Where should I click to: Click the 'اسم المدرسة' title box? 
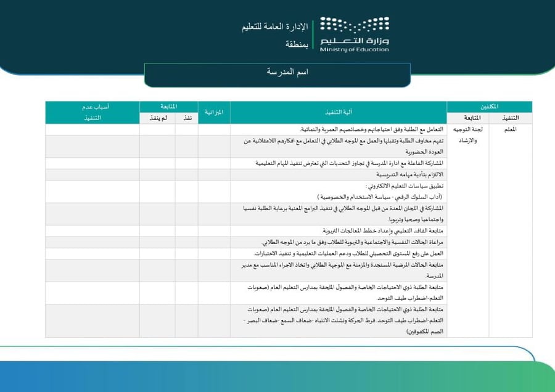coord(277,75)
